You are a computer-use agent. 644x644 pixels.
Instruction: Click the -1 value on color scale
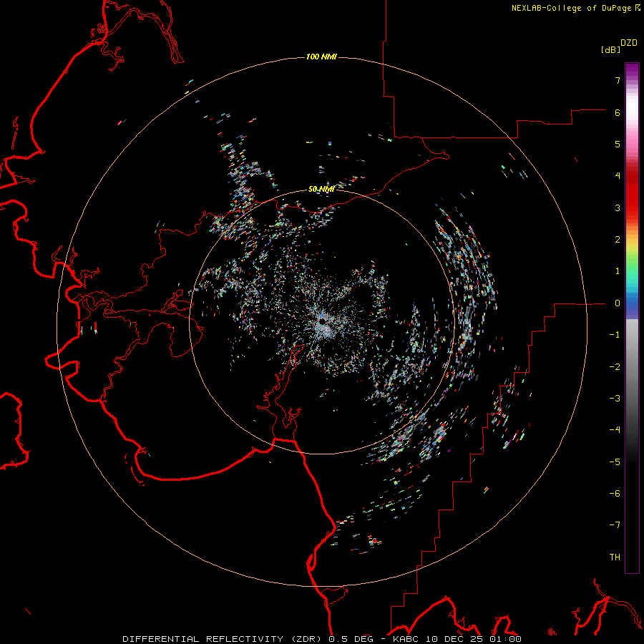pos(615,335)
